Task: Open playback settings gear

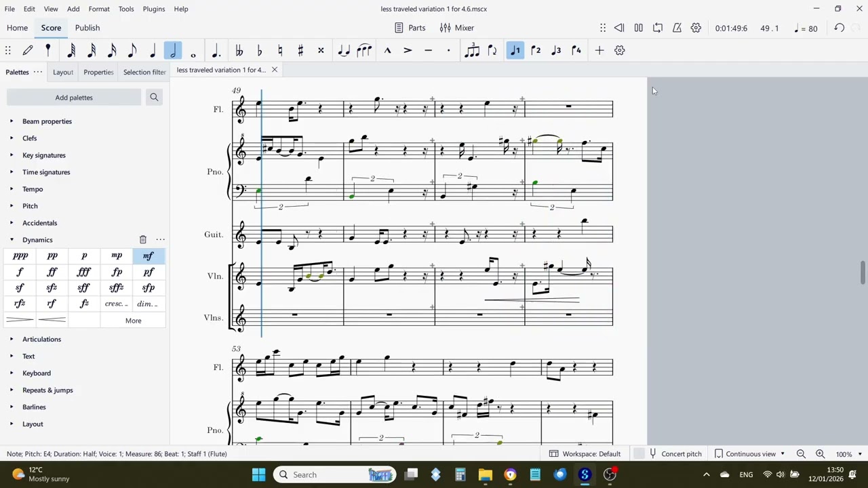Action: [696, 28]
